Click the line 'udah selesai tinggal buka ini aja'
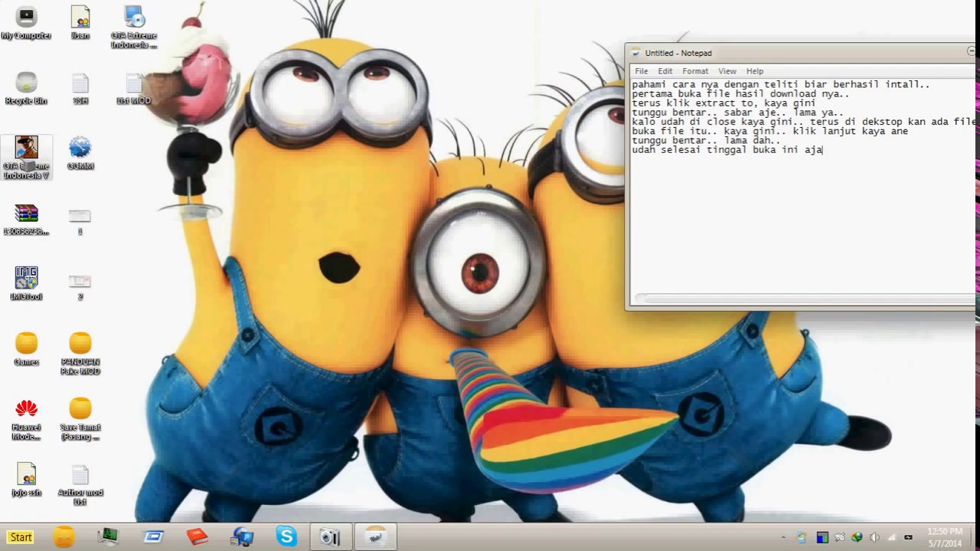 coord(727,150)
